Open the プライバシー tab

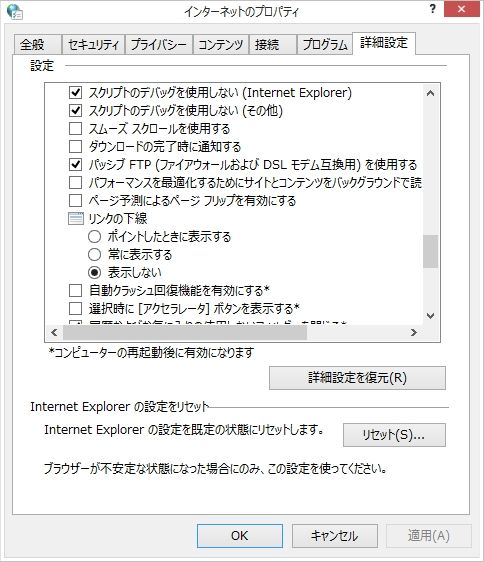click(159, 45)
